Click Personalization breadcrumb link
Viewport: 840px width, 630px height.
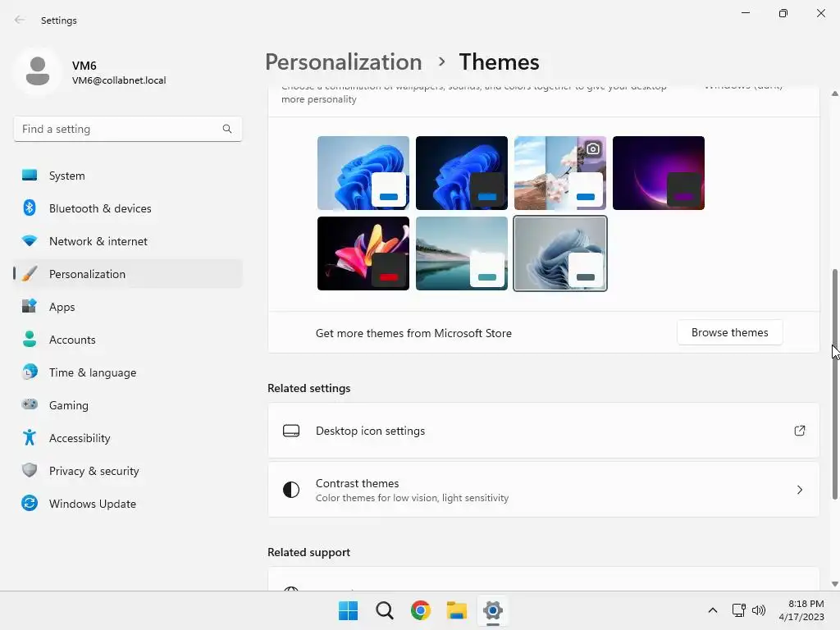coord(344,62)
